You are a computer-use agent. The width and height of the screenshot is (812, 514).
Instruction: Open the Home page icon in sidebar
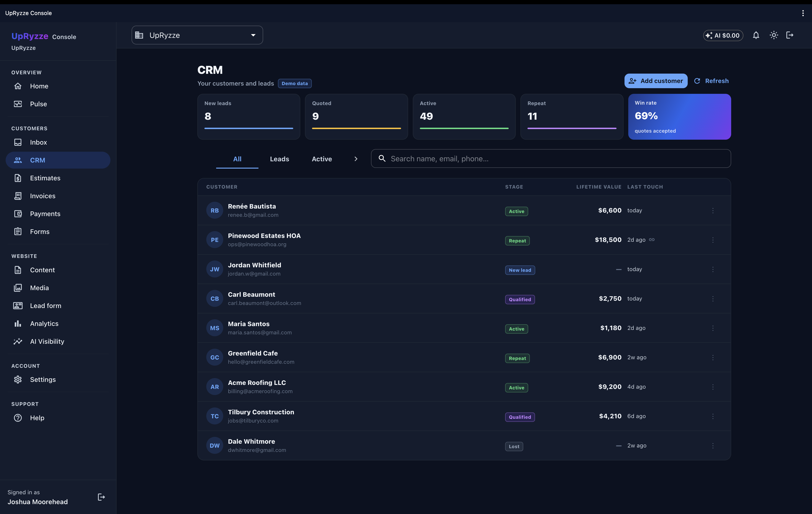point(18,86)
